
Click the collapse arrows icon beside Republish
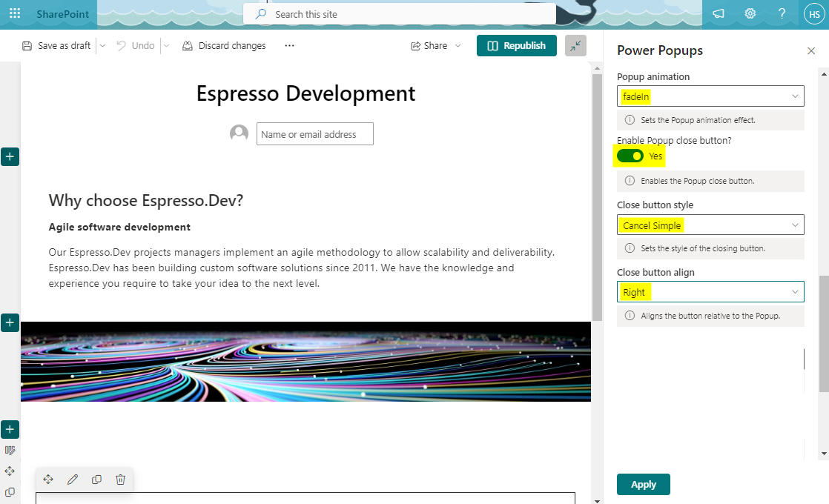(575, 46)
